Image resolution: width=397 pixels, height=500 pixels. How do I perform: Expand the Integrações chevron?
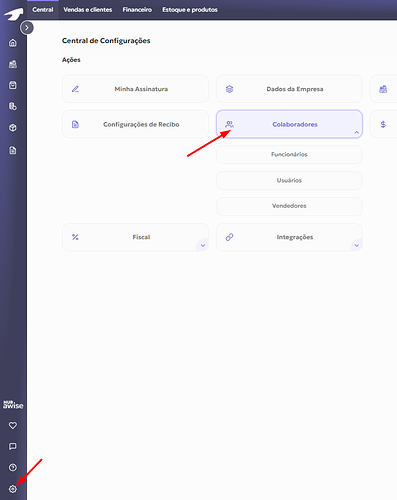coord(357,245)
